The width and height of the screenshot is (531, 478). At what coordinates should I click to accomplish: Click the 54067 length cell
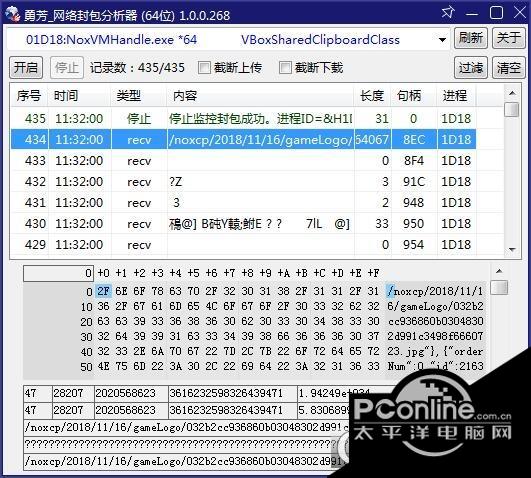pos(373,139)
